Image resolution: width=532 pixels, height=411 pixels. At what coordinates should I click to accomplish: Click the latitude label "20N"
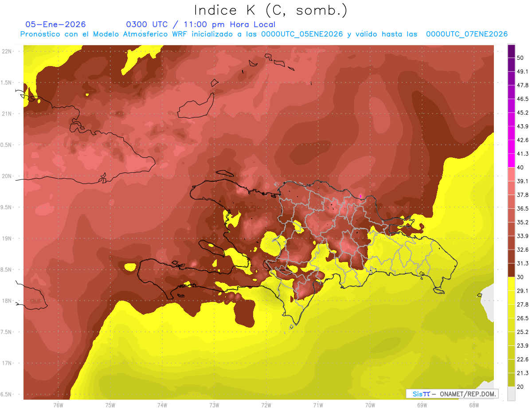8,176
